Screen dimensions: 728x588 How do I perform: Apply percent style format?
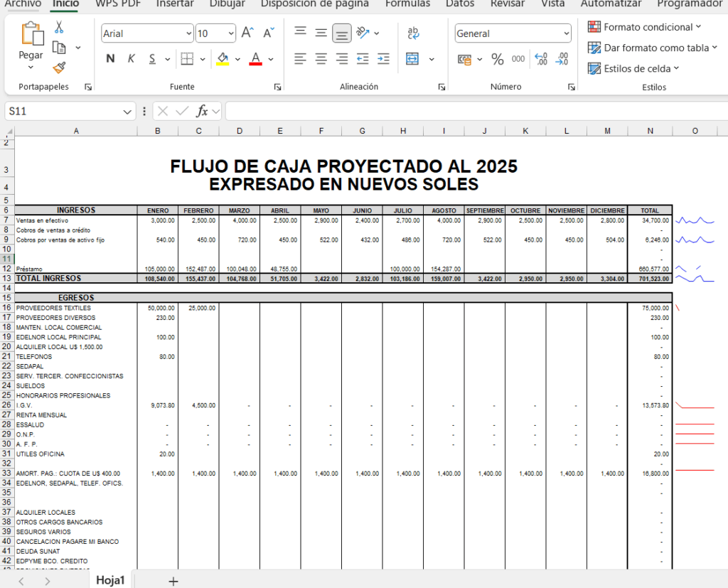tap(497, 59)
